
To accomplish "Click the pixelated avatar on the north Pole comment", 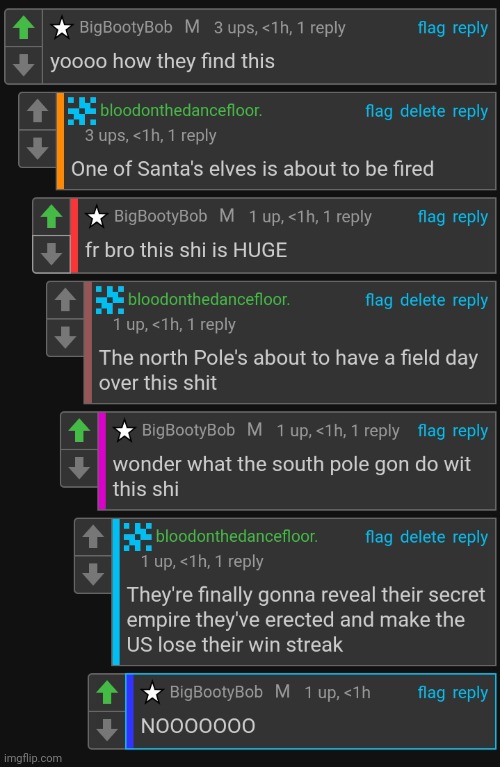I will click(110, 300).
